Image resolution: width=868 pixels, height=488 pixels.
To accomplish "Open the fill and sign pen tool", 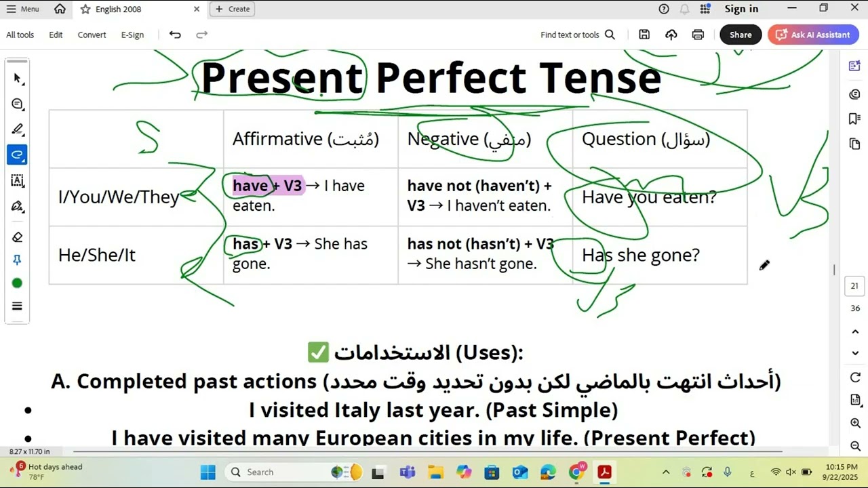I will click(18, 206).
